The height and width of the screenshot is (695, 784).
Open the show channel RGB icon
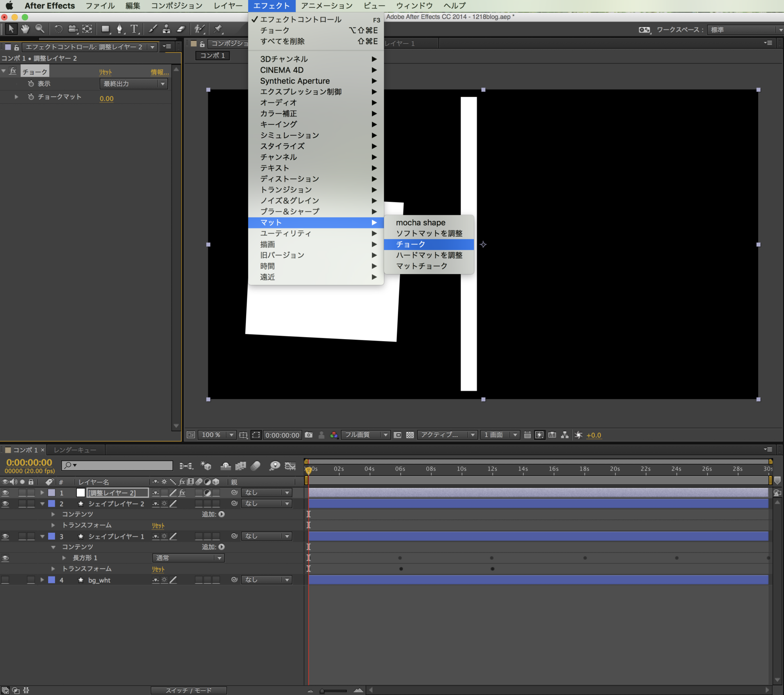click(334, 435)
